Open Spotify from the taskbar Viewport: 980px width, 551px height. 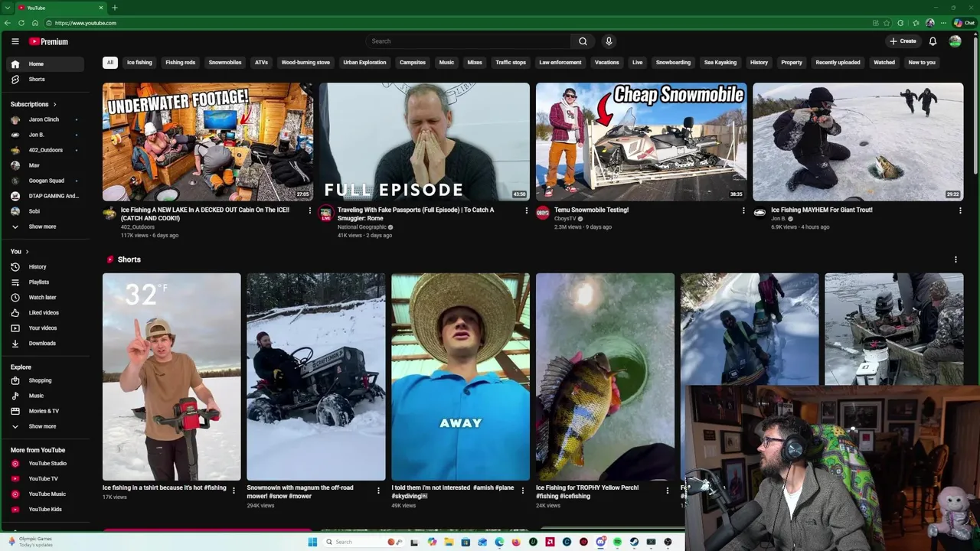[617, 542]
